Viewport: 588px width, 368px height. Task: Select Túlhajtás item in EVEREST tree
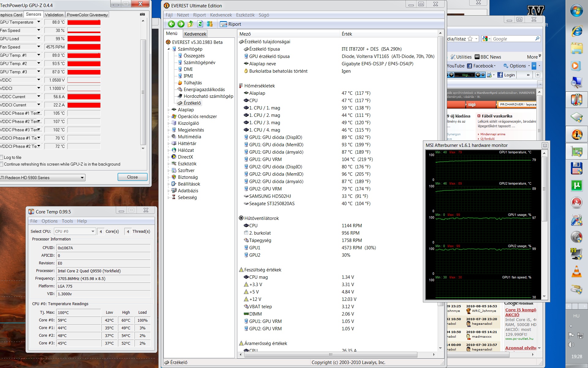(x=193, y=83)
